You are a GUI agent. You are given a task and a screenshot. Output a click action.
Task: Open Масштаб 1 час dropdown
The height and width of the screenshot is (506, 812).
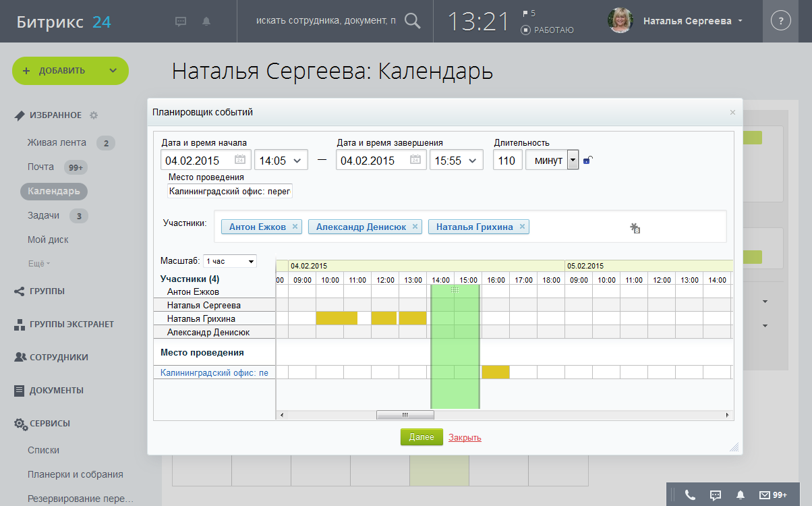(x=230, y=261)
